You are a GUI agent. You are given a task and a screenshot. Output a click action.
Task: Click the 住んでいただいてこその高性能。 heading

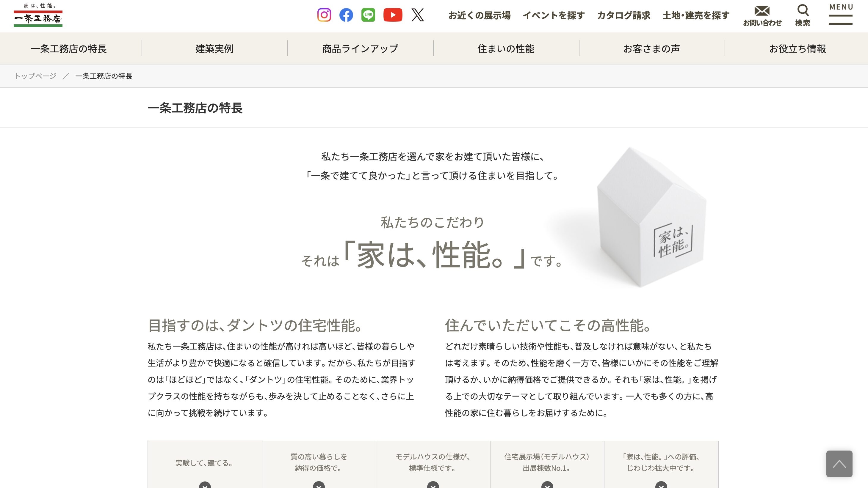[x=548, y=325]
